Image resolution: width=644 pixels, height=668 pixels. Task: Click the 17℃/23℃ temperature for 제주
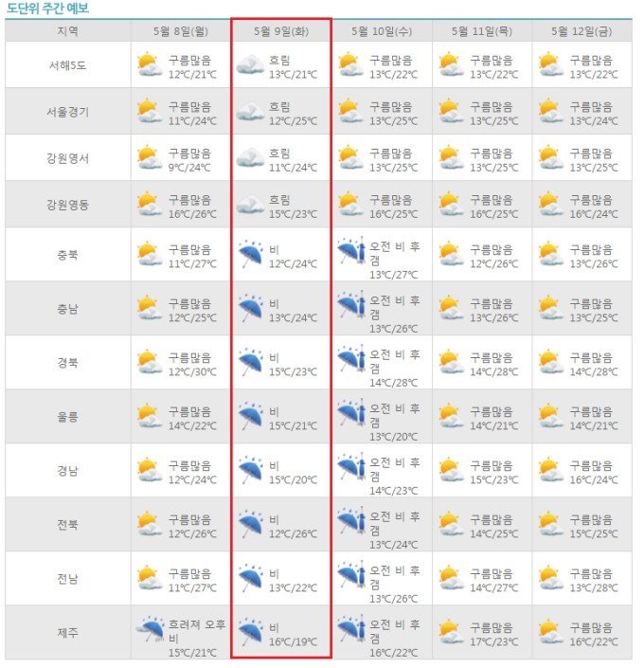[x=494, y=642]
